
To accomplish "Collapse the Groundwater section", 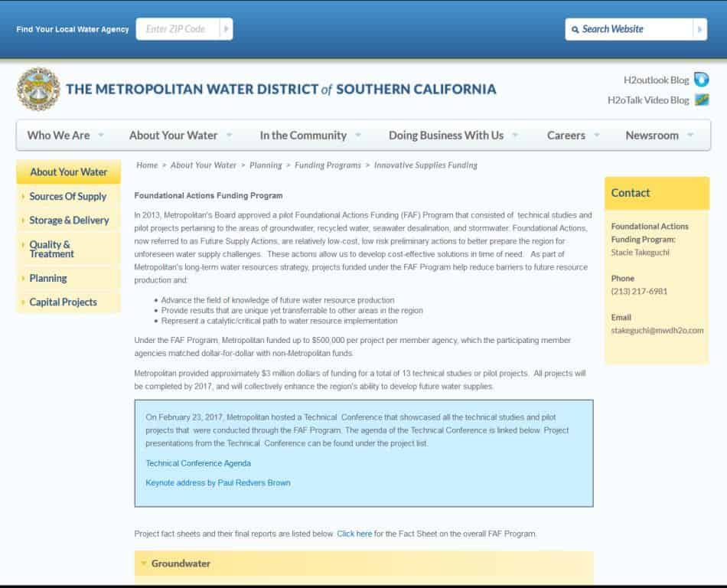I will point(143,563).
